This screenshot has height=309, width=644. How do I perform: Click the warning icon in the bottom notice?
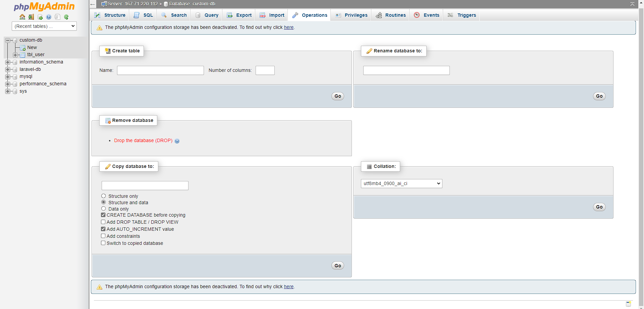pyautogui.click(x=99, y=287)
